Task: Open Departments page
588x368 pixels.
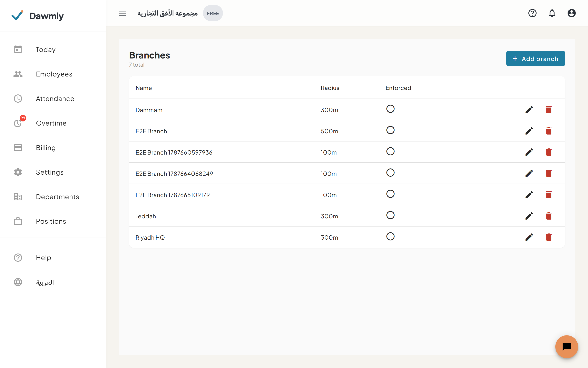Action: (x=53, y=197)
